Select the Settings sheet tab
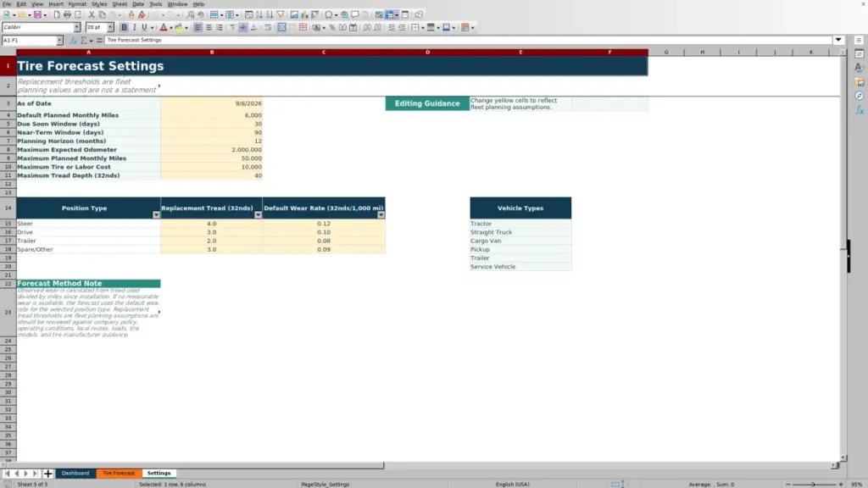The width and height of the screenshot is (868, 488). click(159, 474)
